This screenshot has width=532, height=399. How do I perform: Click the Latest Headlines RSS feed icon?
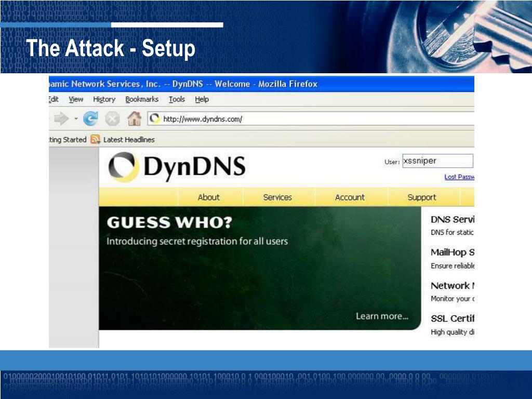point(96,139)
